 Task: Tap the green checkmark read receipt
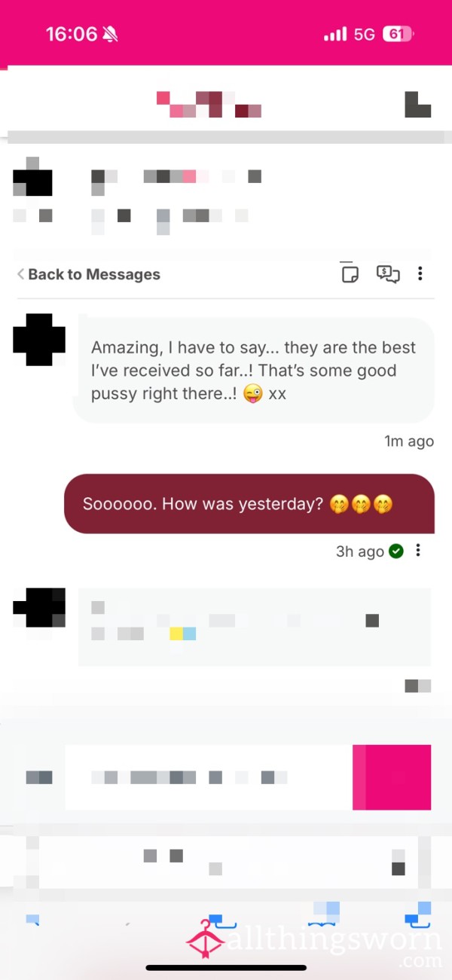click(x=396, y=551)
